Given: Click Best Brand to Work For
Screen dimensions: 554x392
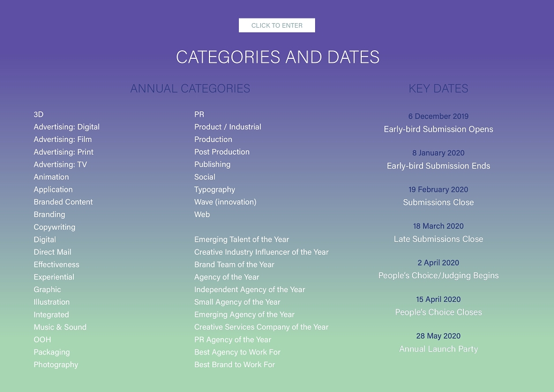Looking at the screenshot, I should point(235,365).
